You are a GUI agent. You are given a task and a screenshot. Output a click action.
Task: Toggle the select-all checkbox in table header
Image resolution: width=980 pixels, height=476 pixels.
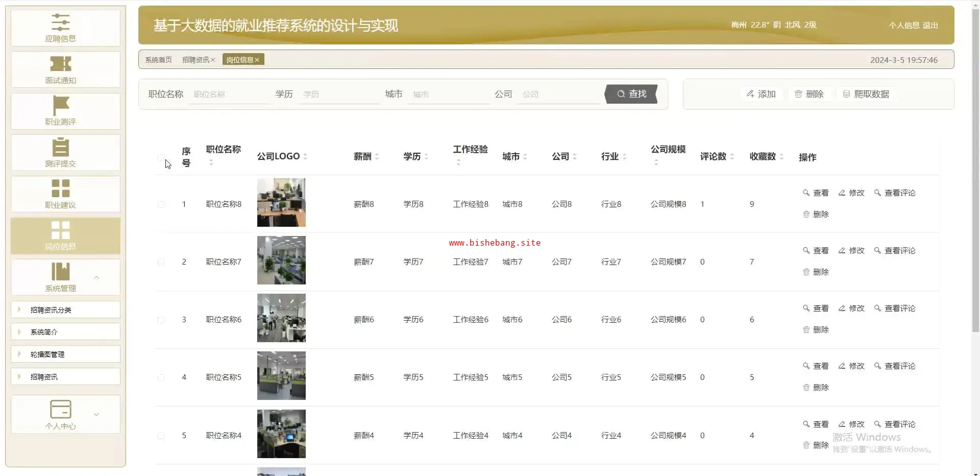[x=161, y=157]
